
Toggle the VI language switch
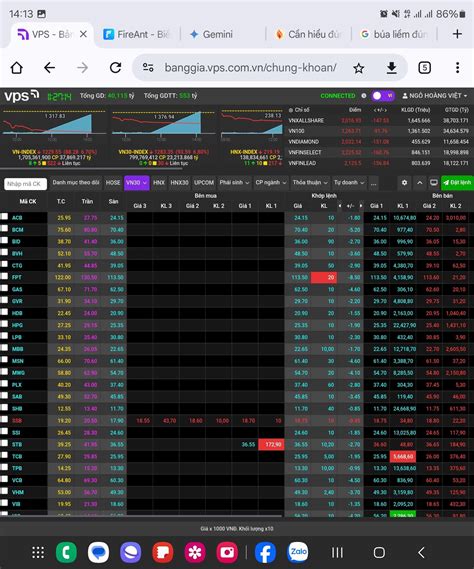point(383,96)
